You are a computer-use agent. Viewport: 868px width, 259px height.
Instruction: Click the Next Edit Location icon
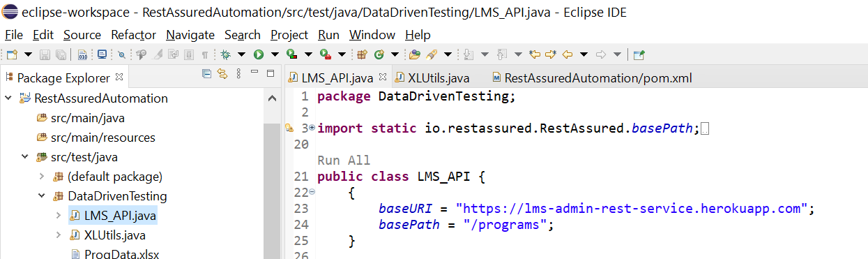(x=551, y=54)
